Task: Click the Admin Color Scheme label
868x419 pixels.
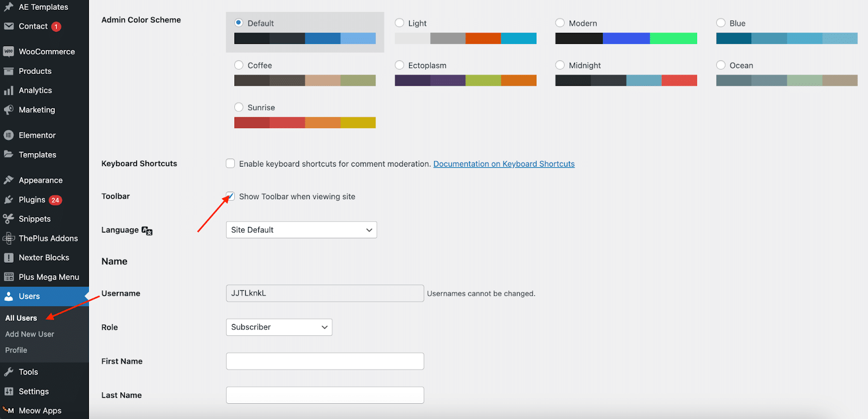Action: tap(141, 20)
